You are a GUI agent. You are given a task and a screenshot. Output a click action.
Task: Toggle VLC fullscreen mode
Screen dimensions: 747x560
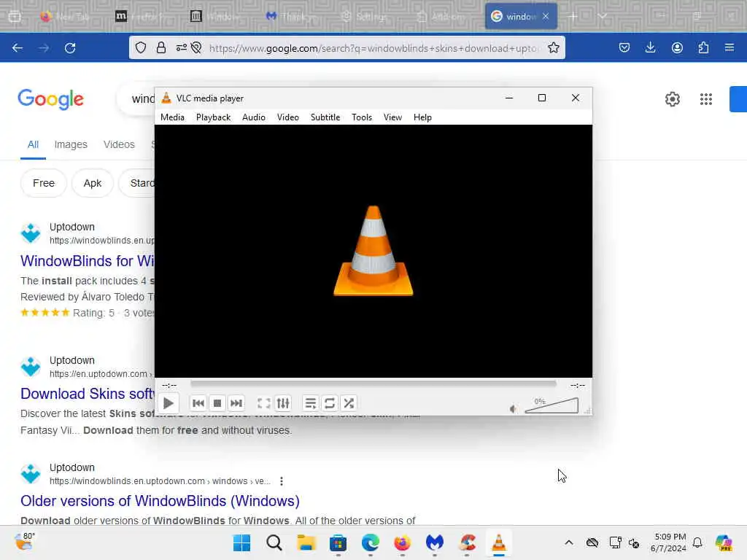pos(263,403)
